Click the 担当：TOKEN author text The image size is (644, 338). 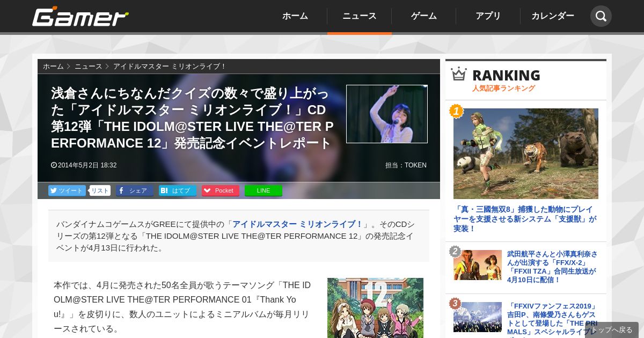406,165
